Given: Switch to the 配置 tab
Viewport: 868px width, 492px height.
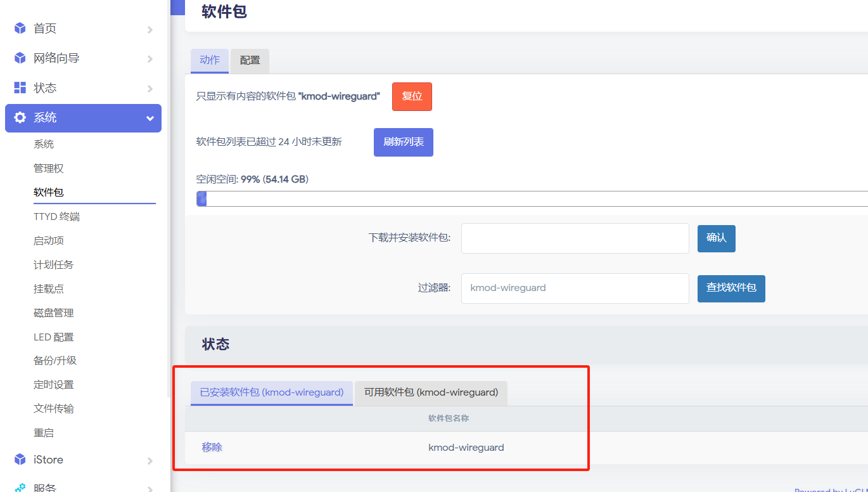Looking at the screenshot, I should [x=250, y=60].
